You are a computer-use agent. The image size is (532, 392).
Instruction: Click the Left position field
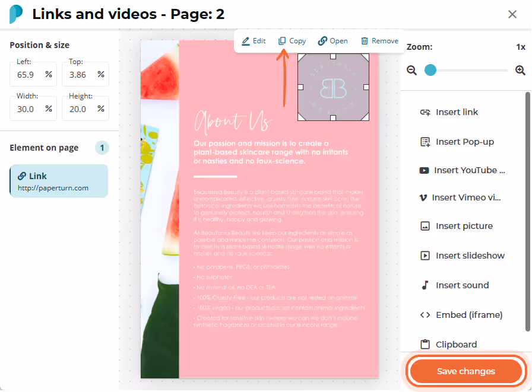(33, 74)
